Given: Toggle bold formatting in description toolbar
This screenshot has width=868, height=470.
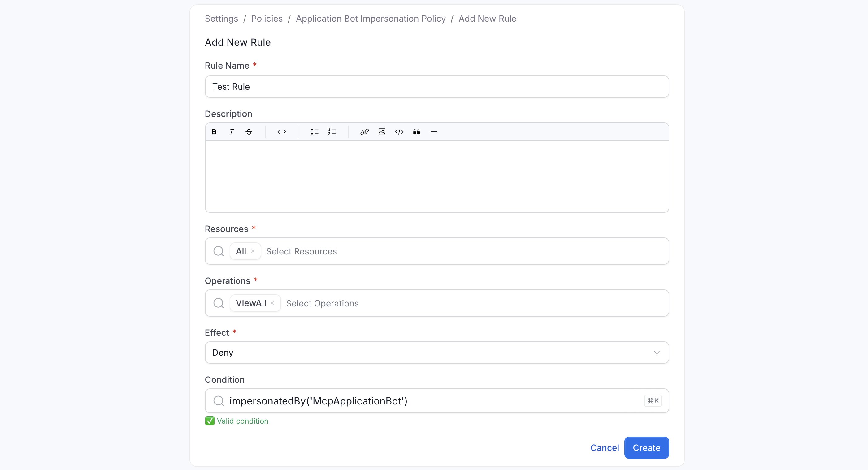Looking at the screenshot, I should click(x=214, y=132).
